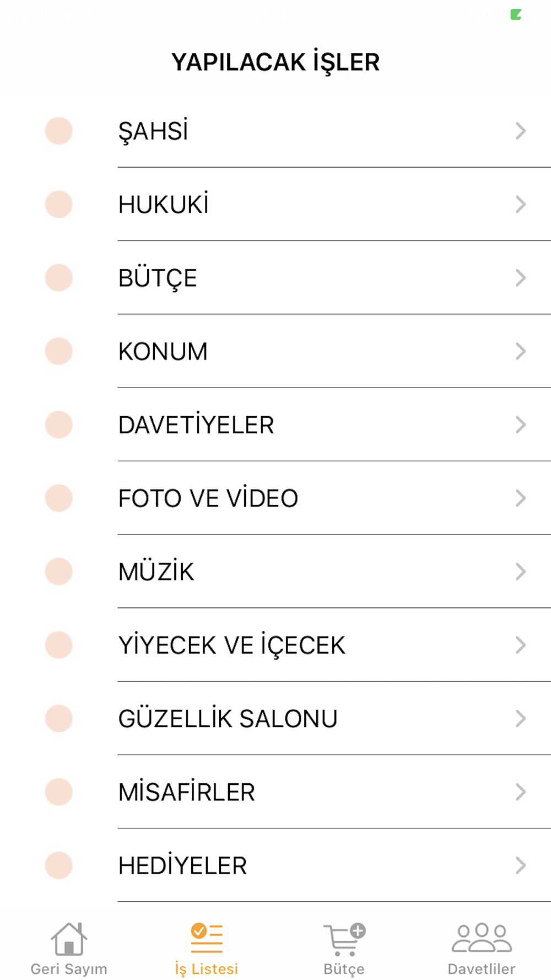
Task: Toggle the circle next to HEDİYELER
Action: pyautogui.click(x=59, y=865)
